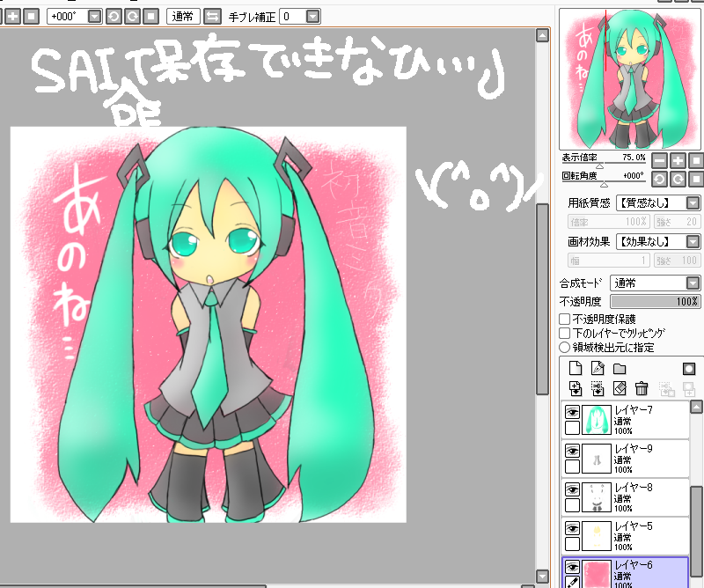Zoom in with navigator plus button

(x=678, y=160)
